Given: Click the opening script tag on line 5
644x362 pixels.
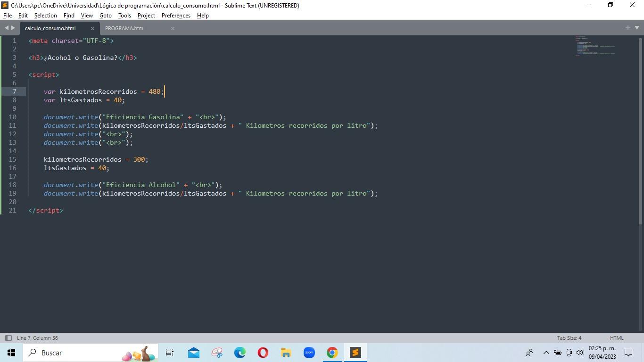Looking at the screenshot, I should click(x=44, y=74).
